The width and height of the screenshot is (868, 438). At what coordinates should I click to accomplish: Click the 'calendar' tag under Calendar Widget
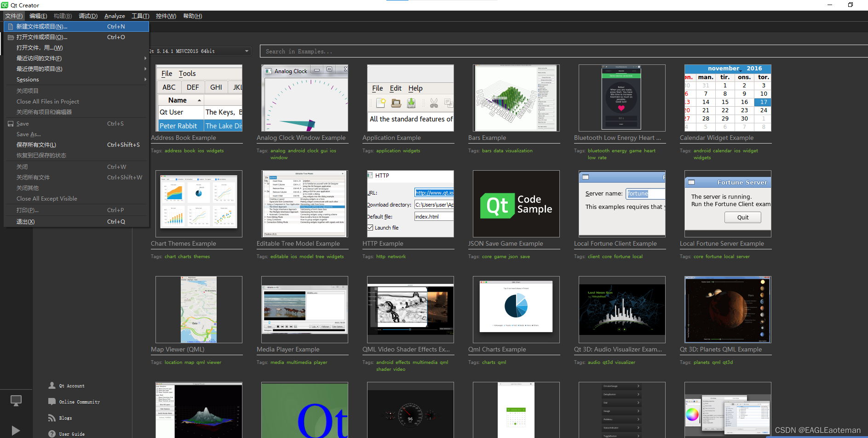point(722,151)
